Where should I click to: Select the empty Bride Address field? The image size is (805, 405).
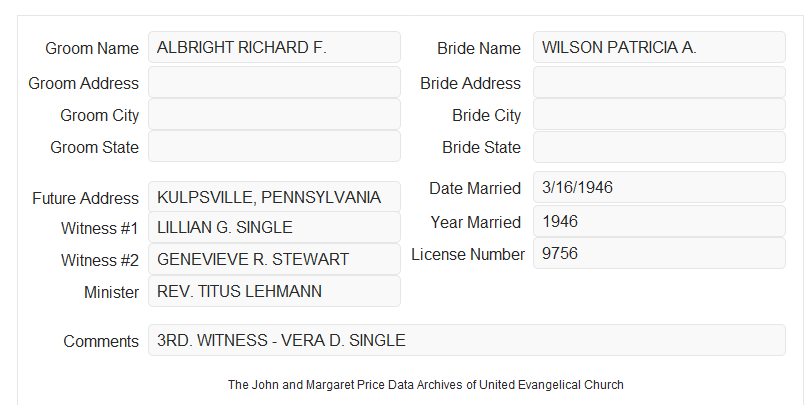tap(659, 82)
